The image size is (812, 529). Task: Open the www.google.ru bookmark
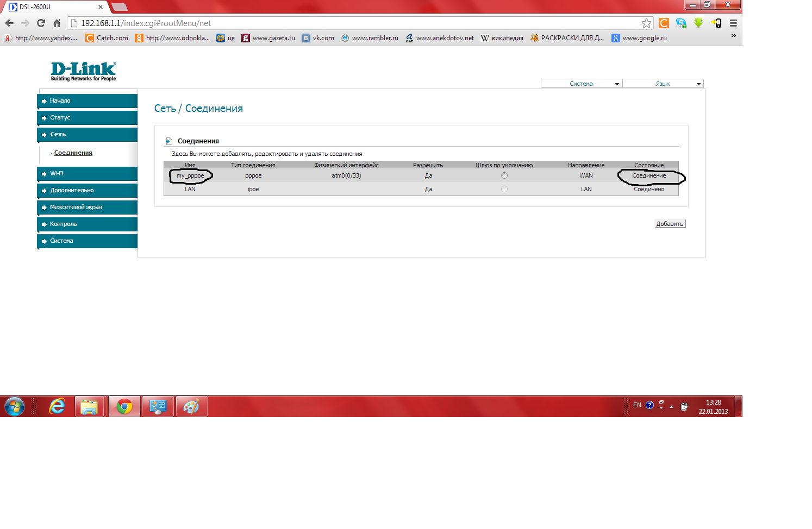pos(639,38)
